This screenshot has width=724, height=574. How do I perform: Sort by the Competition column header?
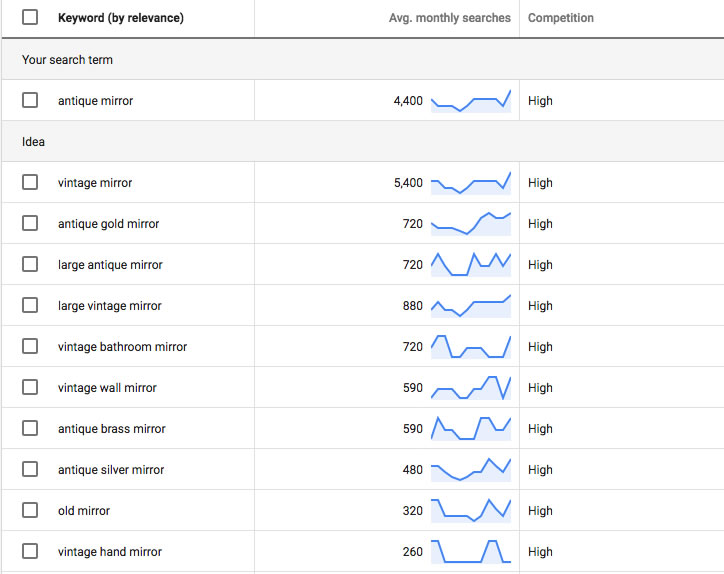pos(561,18)
